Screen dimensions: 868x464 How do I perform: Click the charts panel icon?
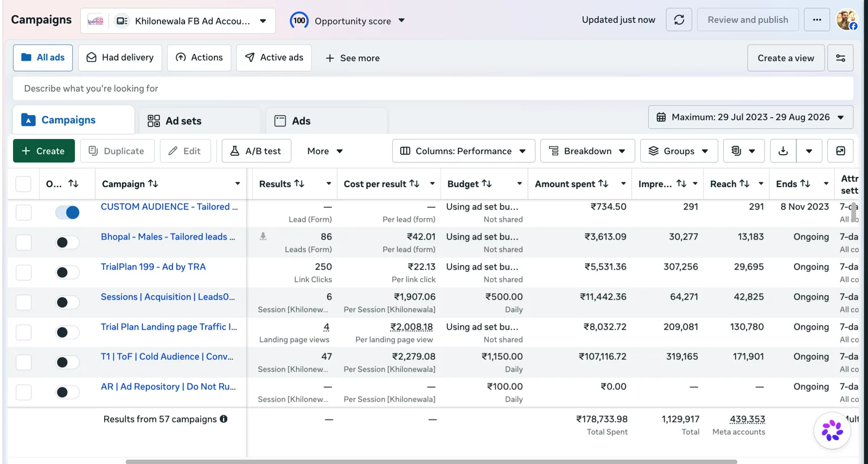coord(840,151)
